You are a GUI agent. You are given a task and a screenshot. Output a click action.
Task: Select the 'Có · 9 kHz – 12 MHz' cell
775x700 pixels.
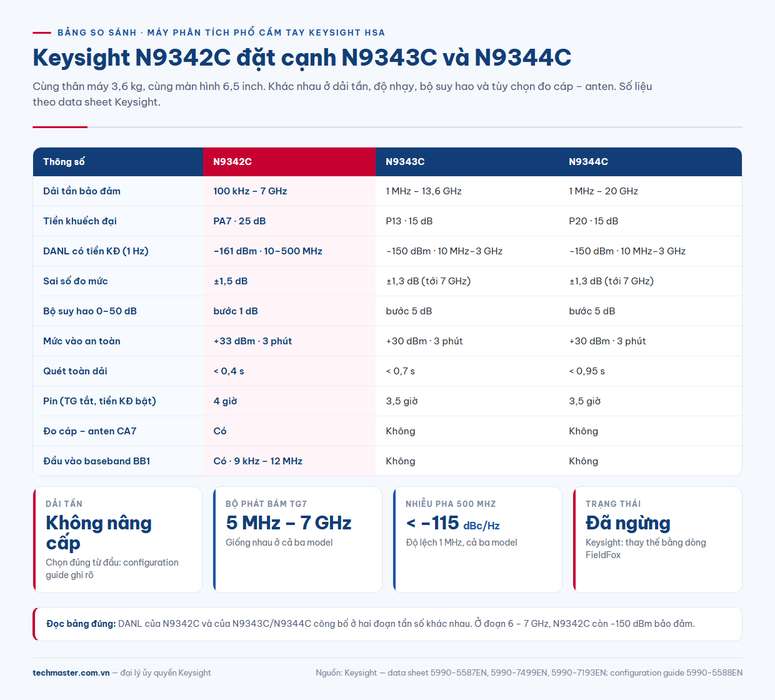point(289,461)
